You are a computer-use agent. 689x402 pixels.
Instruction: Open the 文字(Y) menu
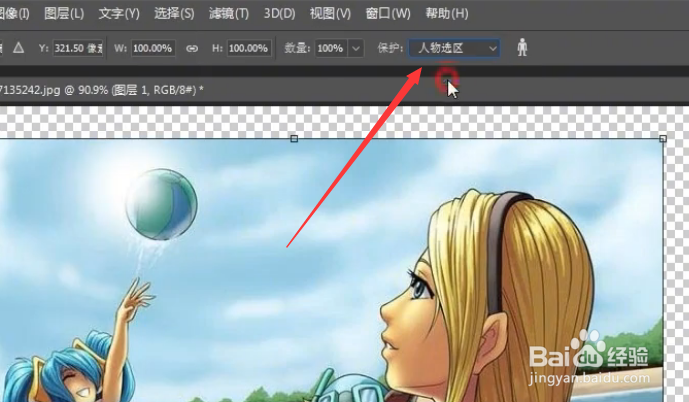pyautogui.click(x=119, y=14)
